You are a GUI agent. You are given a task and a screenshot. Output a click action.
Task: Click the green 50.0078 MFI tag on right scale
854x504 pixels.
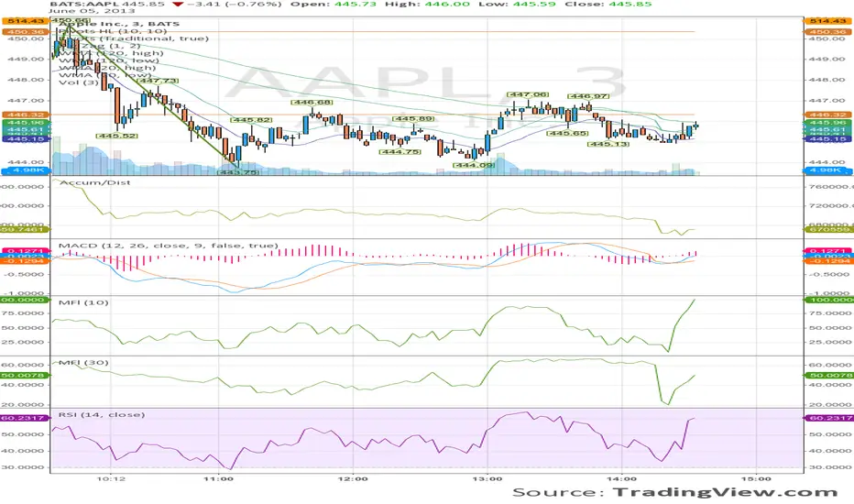tap(828, 376)
